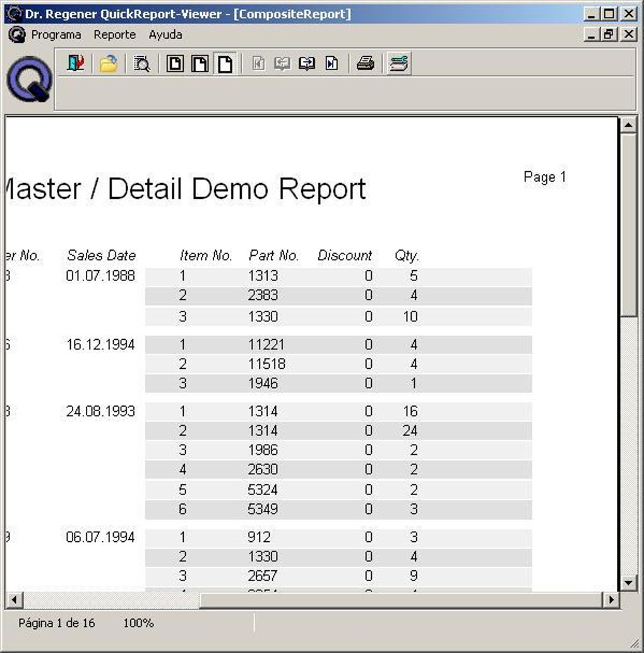Click the date 06.07.1994
Viewport: 644px width, 653px height.
(100, 537)
